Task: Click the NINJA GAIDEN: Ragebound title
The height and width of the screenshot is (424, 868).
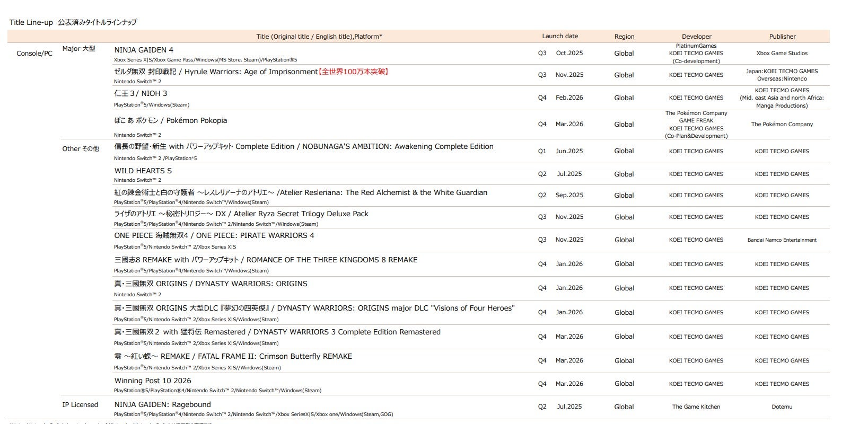Action: click(x=162, y=404)
